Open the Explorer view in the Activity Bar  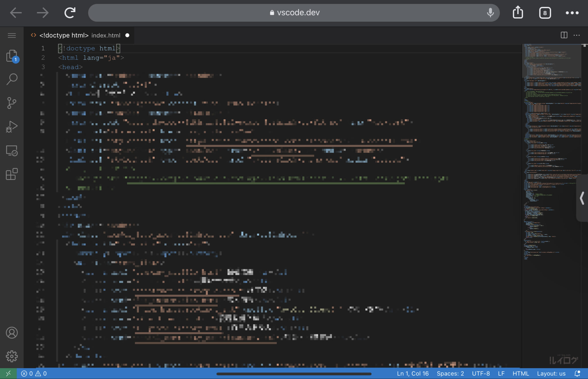click(12, 55)
